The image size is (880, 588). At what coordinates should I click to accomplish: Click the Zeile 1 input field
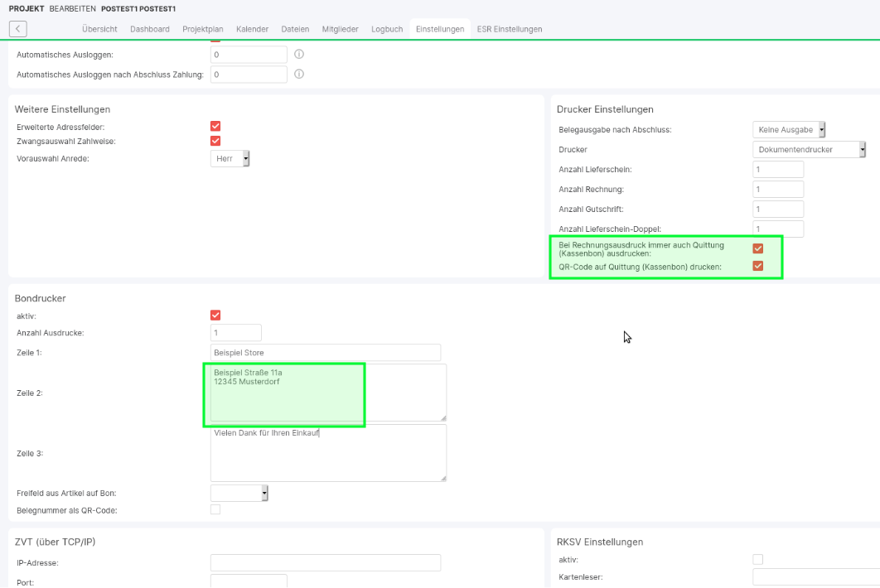tap(326, 353)
